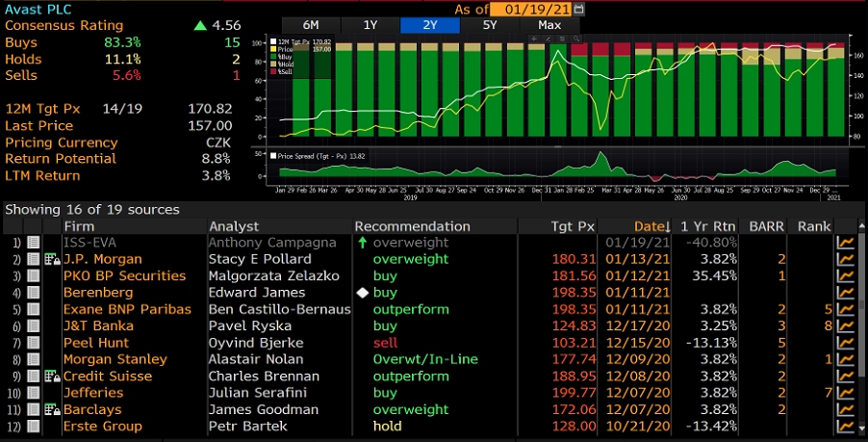This screenshot has width=868, height=442.
Task: Select the 2Y chart range tab
Action: [x=429, y=25]
